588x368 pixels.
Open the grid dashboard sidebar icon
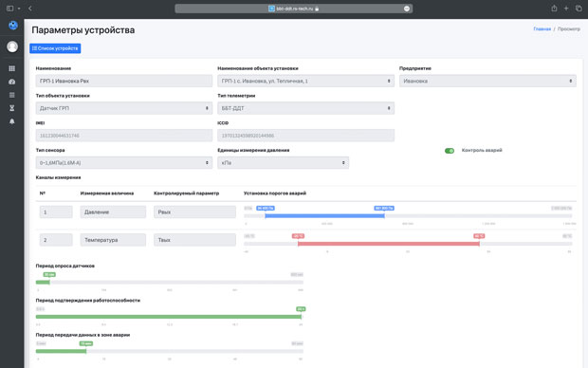click(12, 68)
